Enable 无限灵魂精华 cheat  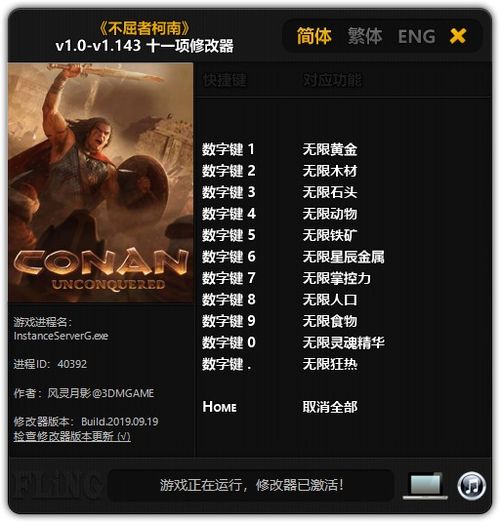343,342
